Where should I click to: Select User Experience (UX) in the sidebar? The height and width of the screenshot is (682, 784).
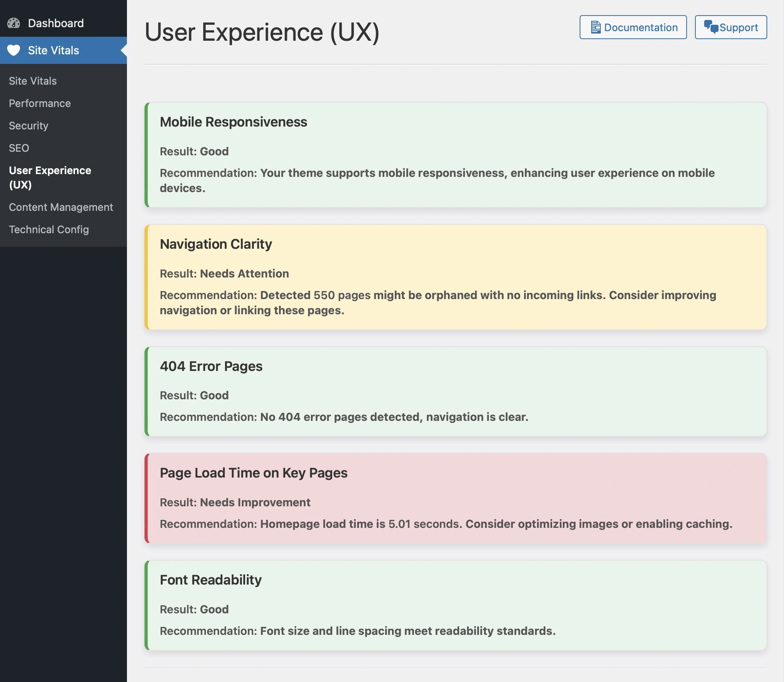50,177
